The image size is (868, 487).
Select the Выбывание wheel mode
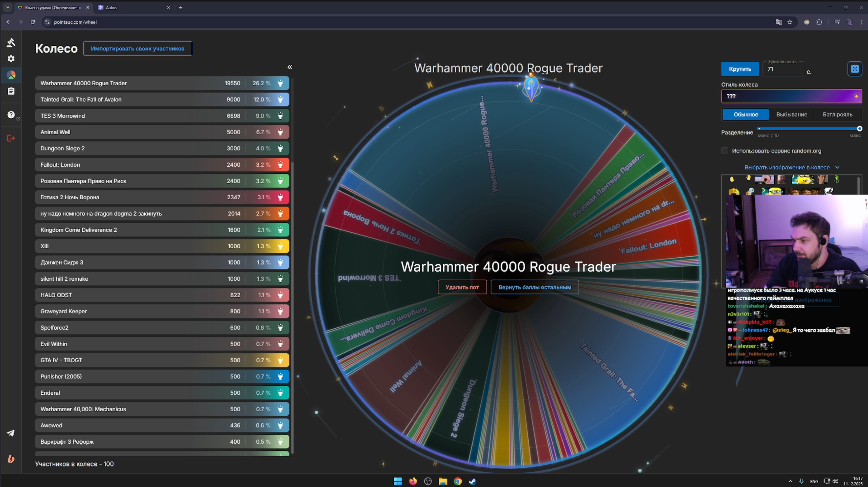pos(792,115)
